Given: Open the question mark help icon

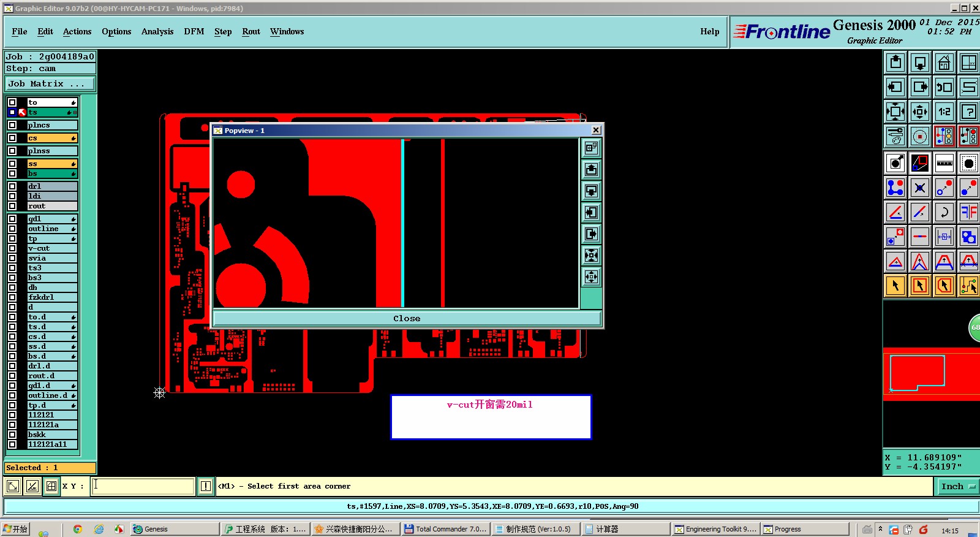Looking at the screenshot, I should point(969,112).
